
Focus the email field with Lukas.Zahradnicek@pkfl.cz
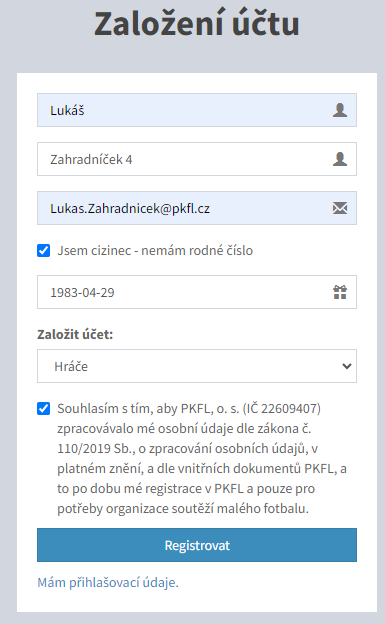197,208
